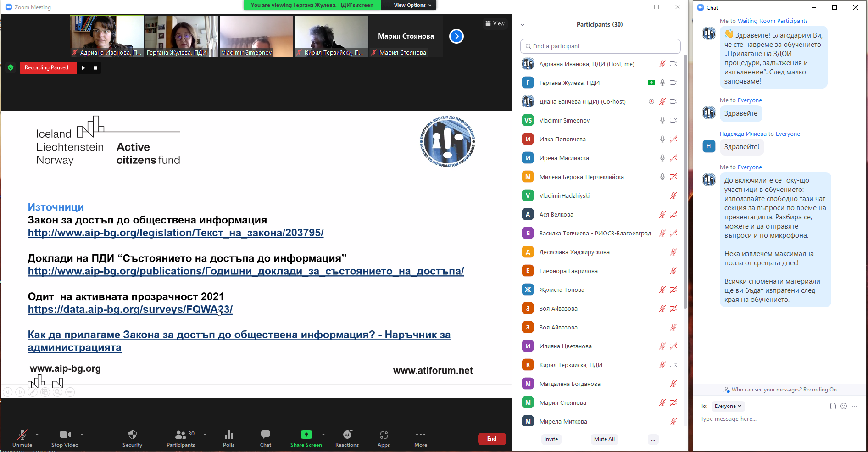Image resolution: width=868 pixels, height=452 pixels.
Task: Click the Find a participant search field
Action: click(x=600, y=46)
